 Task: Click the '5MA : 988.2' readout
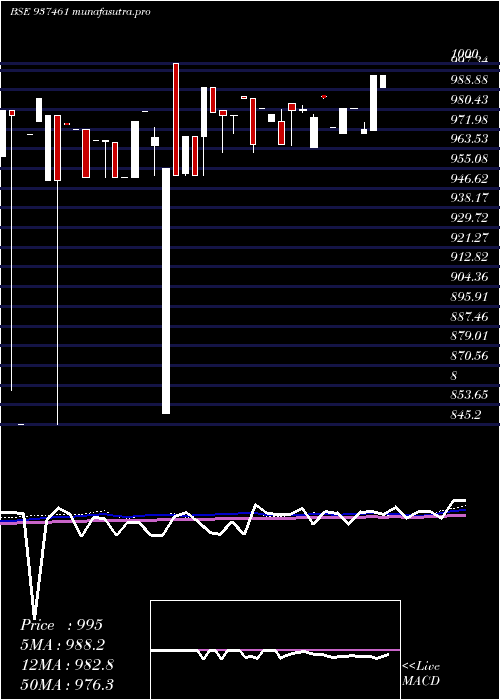pyautogui.click(x=64, y=645)
